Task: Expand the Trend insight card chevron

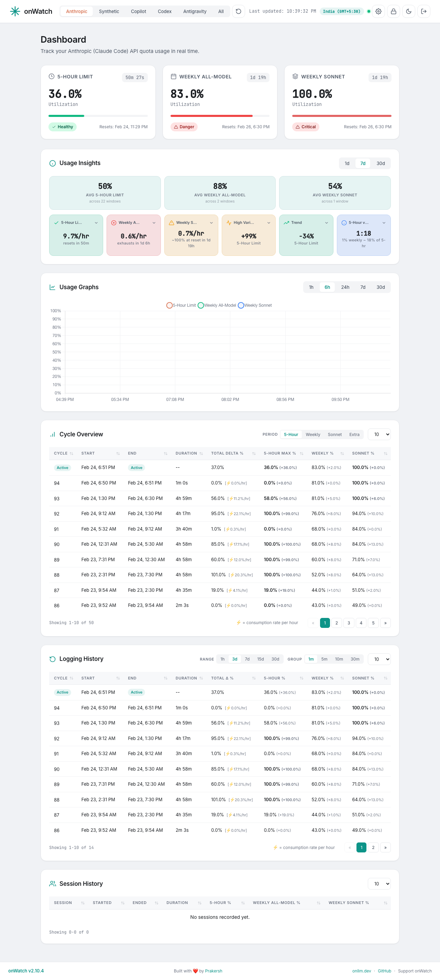Action: (326, 223)
